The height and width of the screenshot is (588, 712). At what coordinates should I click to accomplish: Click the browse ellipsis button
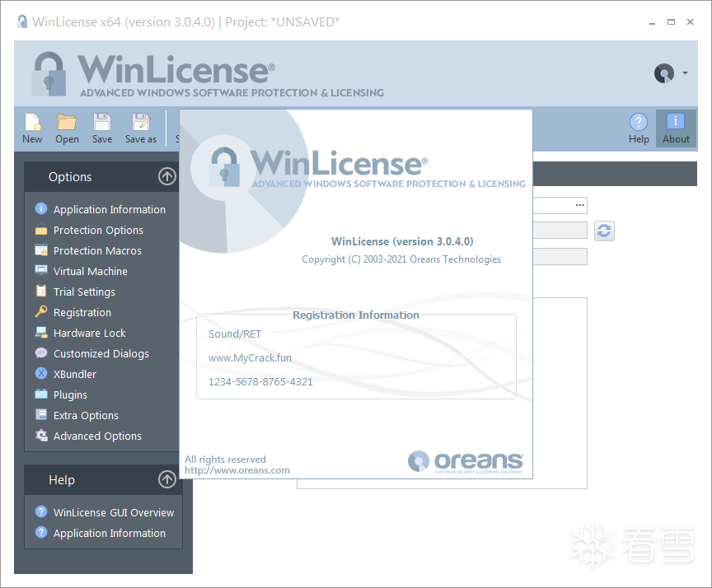[580, 205]
